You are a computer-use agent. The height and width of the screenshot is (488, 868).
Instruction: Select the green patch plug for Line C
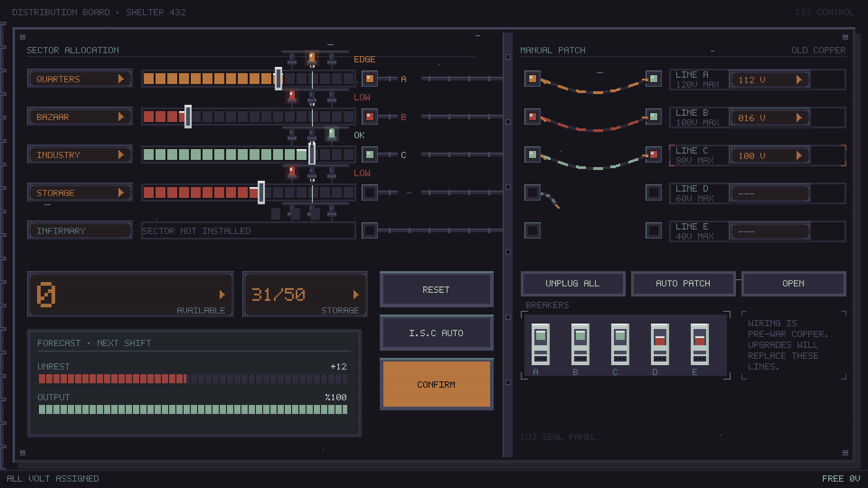[x=533, y=155]
